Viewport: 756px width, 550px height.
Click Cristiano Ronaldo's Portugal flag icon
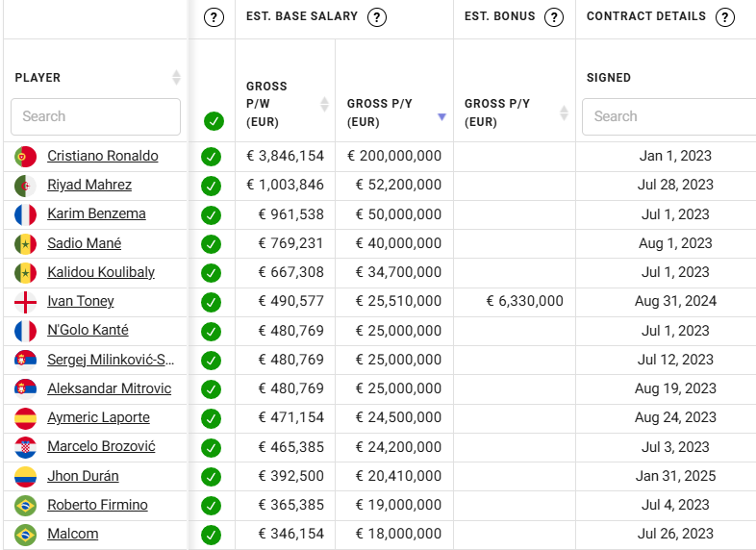pyautogui.click(x=25, y=156)
